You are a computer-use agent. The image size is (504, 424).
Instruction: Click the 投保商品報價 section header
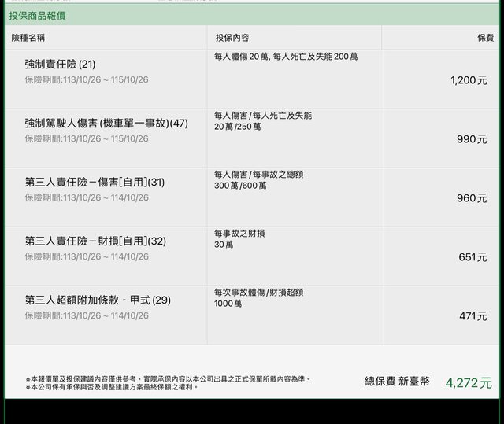(39, 15)
